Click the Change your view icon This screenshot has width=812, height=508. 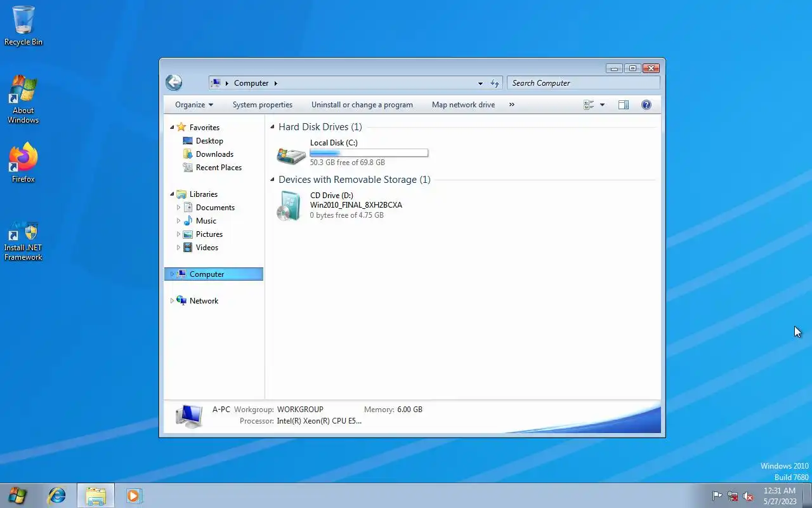(x=589, y=105)
